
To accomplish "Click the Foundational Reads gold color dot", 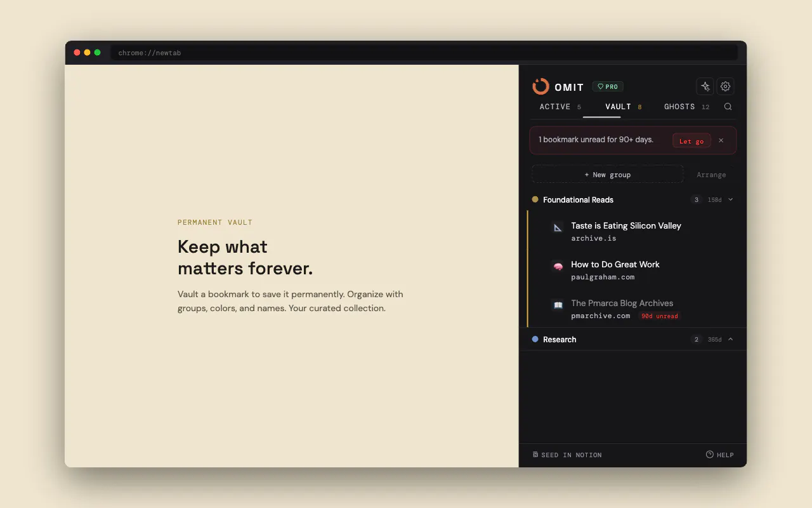I will coord(535,199).
